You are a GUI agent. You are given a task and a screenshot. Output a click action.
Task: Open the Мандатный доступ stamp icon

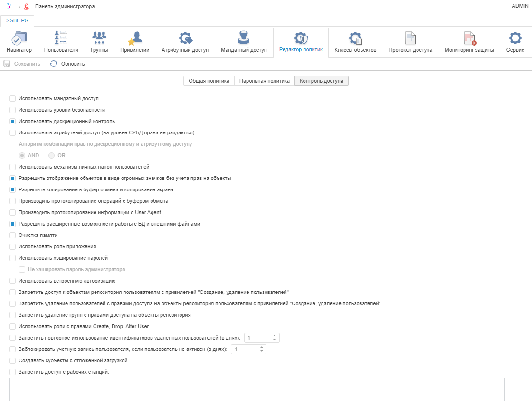pos(244,38)
